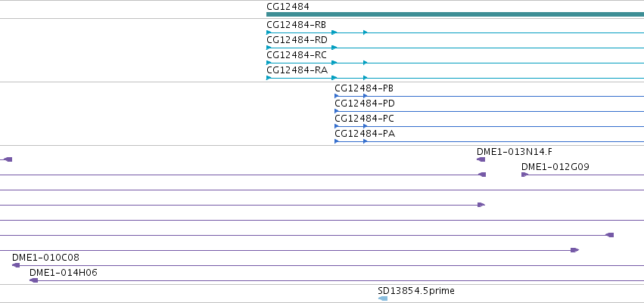Click the DME1-010C08 clone label
Screen dimensions: 644x303
[45, 258]
